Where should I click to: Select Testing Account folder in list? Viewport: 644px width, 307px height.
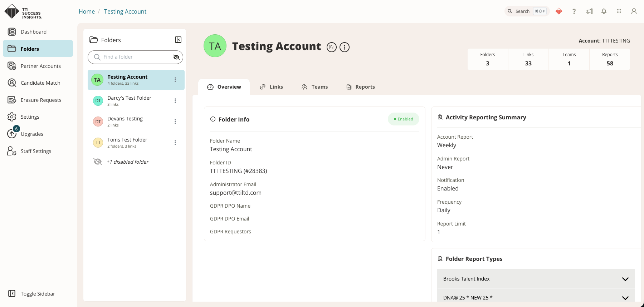136,80
